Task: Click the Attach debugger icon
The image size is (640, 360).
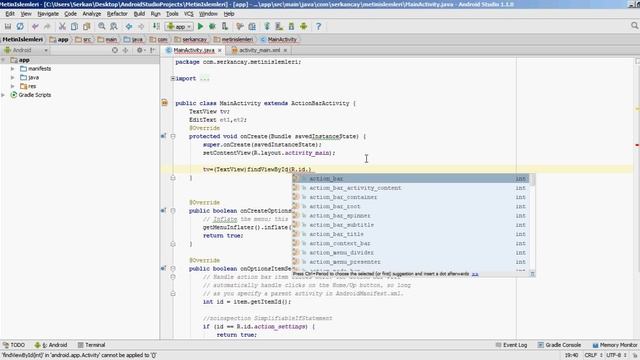Action: click(x=224, y=27)
